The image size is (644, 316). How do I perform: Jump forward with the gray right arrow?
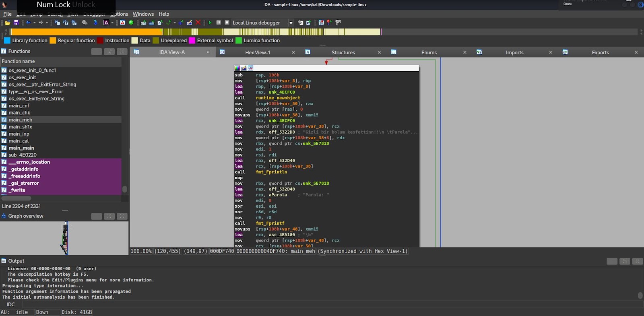(41, 23)
